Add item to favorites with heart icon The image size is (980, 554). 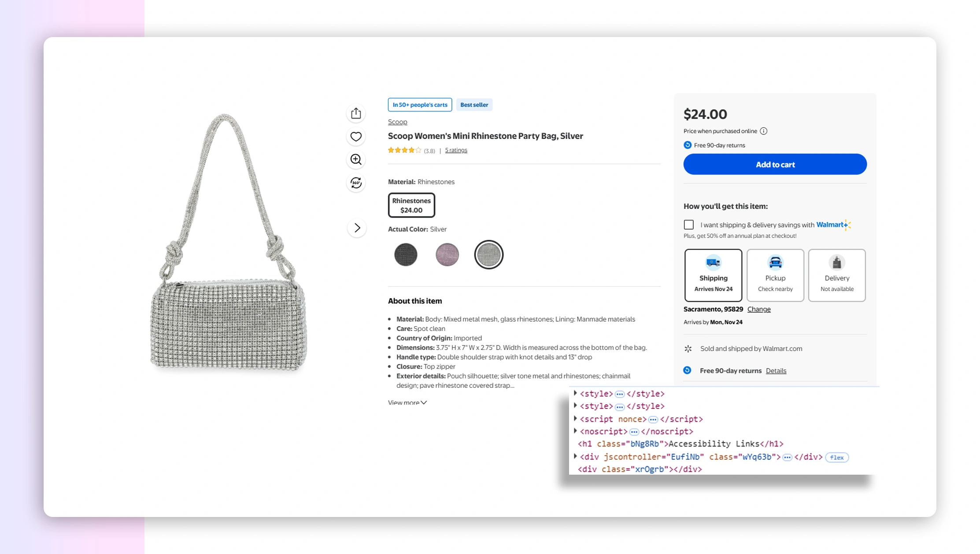(x=356, y=137)
